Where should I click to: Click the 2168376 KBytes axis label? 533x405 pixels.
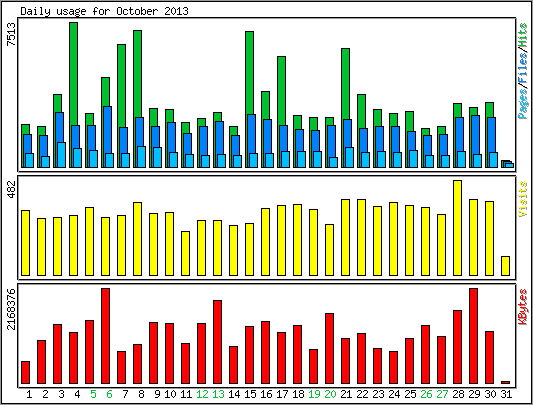tap(12, 309)
